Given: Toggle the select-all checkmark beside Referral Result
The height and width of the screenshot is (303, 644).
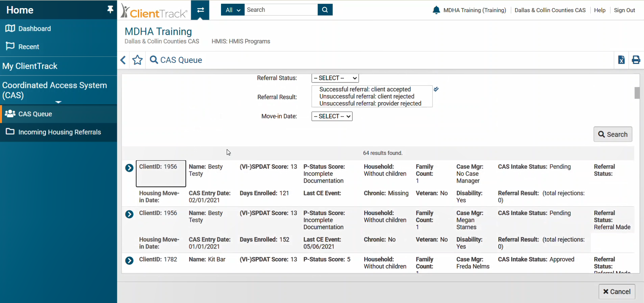Looking at the screenshot, I should click(436, 89).
